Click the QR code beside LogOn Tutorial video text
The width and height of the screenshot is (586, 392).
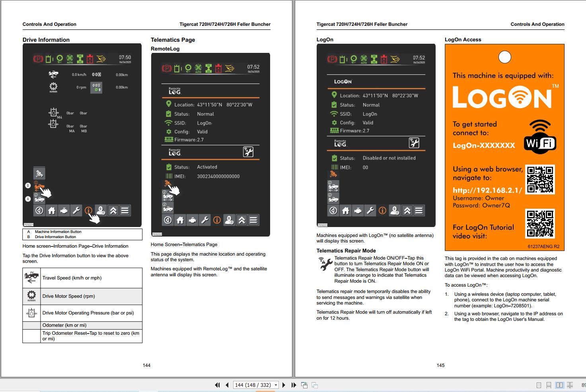540,224
